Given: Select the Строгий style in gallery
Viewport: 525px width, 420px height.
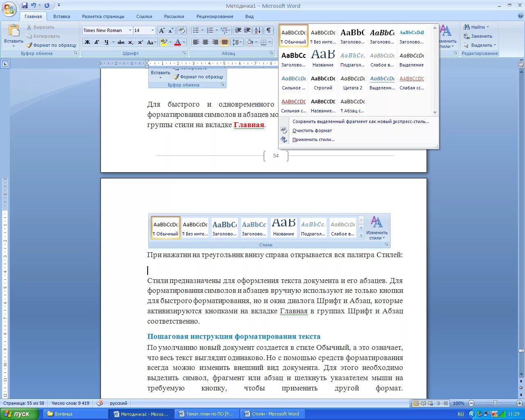Looking at the screenshot, I should [x=323, y=81].
